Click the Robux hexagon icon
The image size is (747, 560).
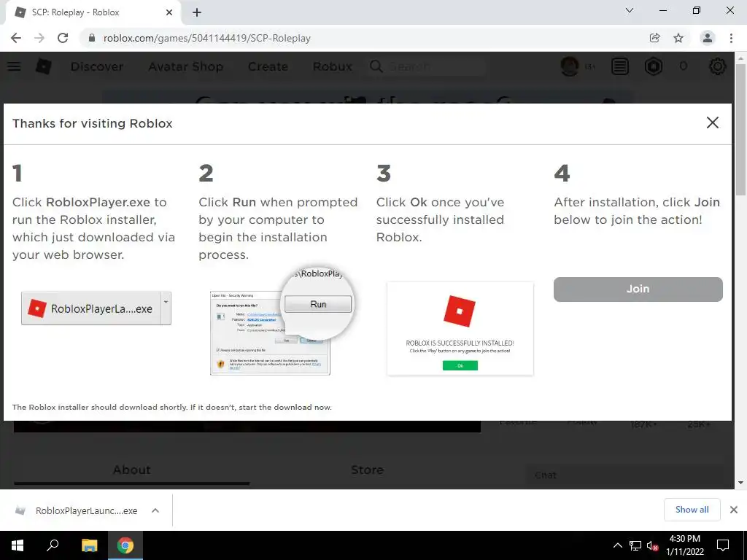pyautogui.click(x=654, y=66)
